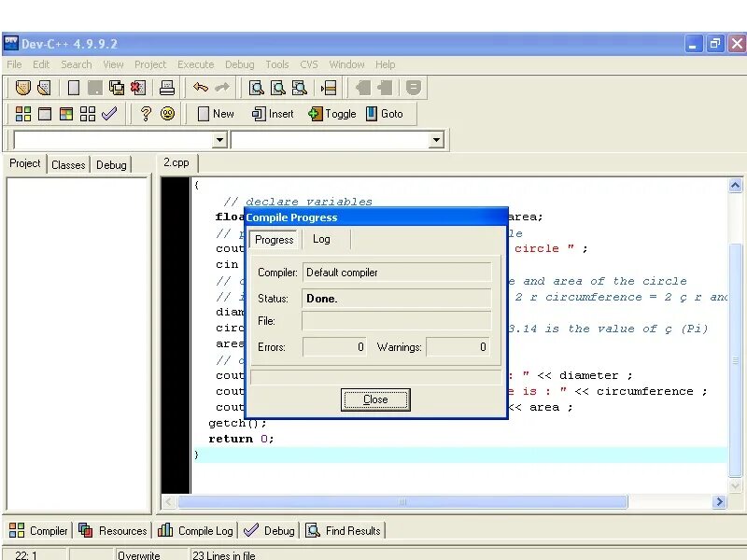Click the New Project toolbar icon
The width and height of the screenshot is (747, 560).
(x=22, y=88)
